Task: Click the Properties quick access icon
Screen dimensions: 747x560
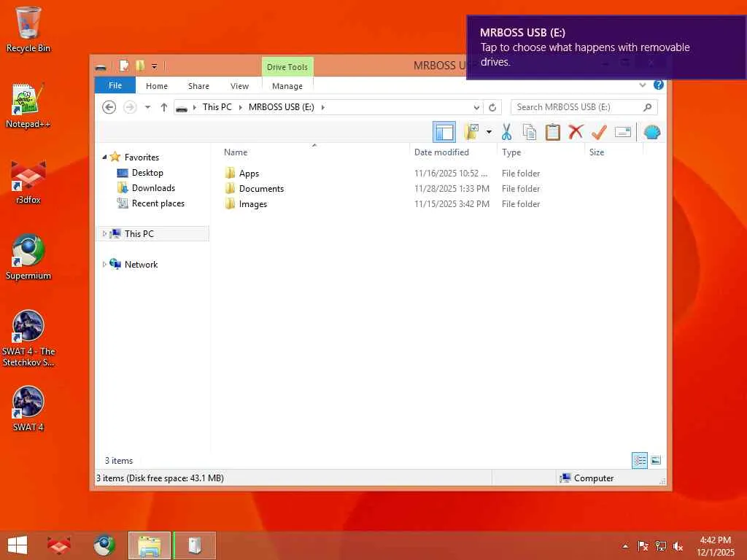Action: click(124, 66)
